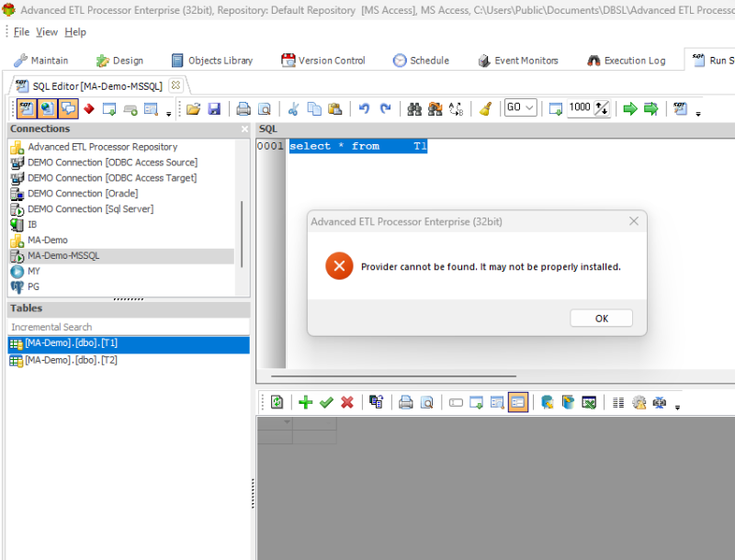Open print preview in top toolbar
The image size is (735, 560).
click(x=265, y=109)
